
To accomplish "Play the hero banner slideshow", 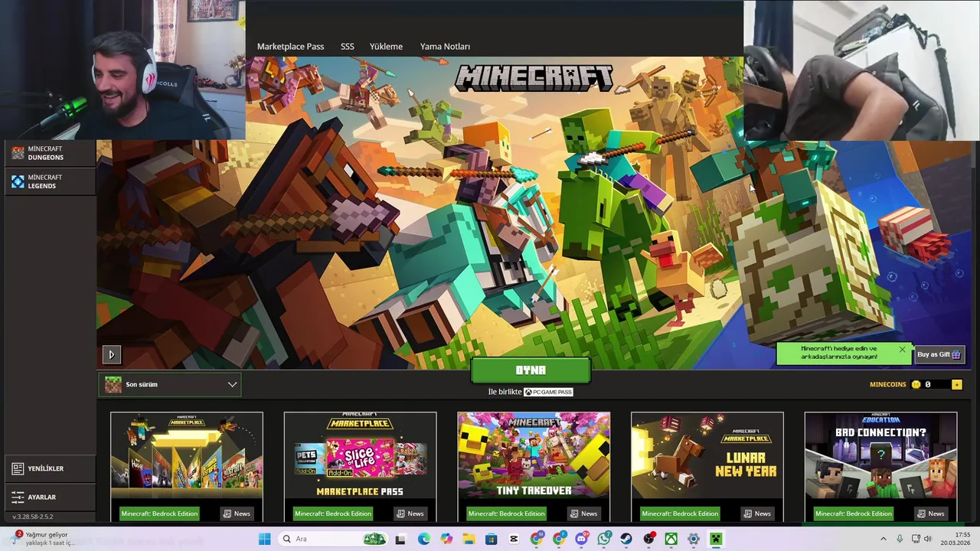I will pyautogui.click(x=111, y=354).
